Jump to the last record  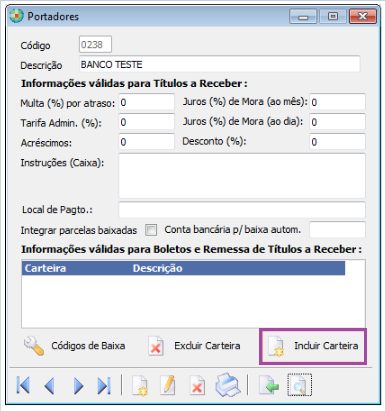pos(104,386)
